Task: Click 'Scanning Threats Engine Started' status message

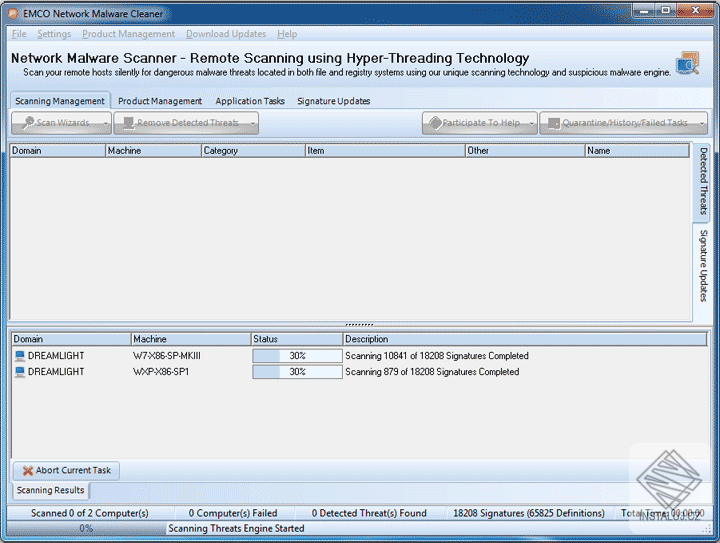Action: 236,528
